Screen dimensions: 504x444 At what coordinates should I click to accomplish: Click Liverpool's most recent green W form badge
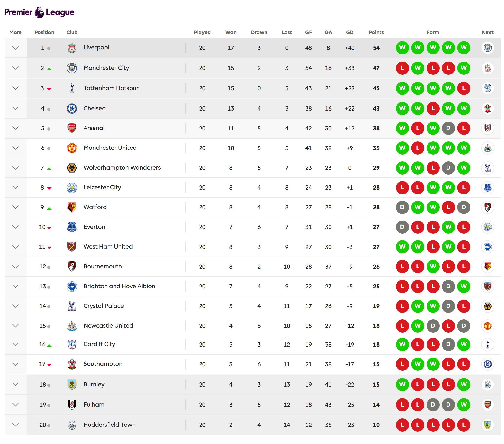pos(464,48)
